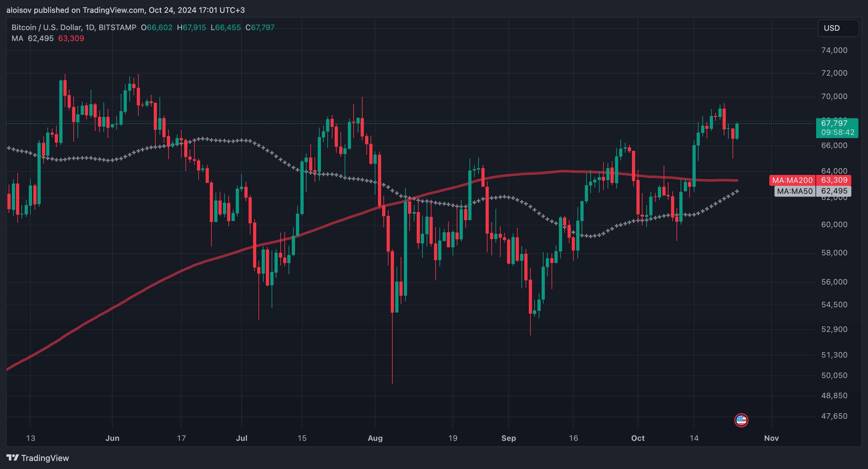
Task: Click the low value L66,455
Action: [226, 27]
